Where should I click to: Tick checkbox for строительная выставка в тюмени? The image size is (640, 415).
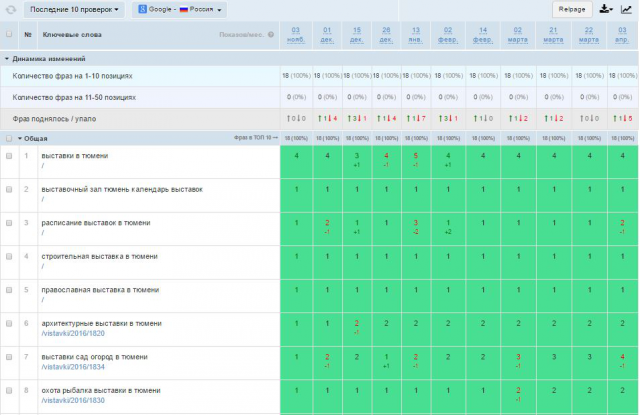click(9, 256)
